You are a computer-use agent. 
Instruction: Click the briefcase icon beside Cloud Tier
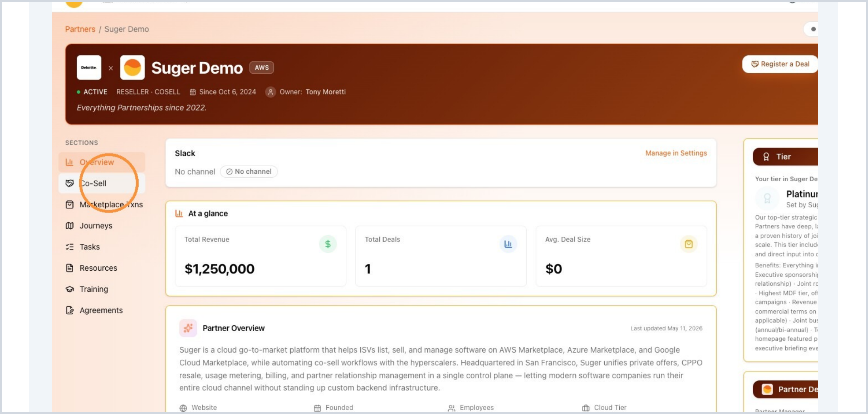(586, 408)
